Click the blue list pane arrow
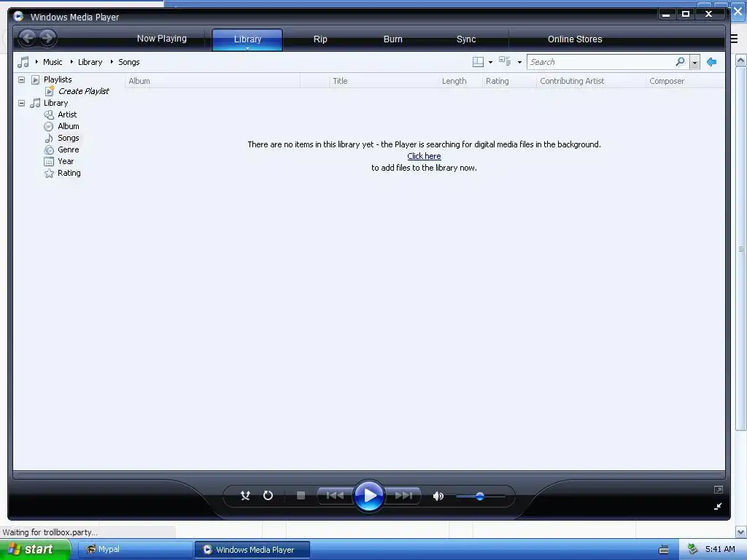 click(x=712, y=62)
